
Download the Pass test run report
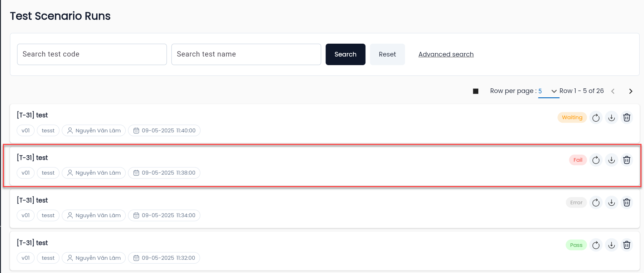coord(611,245)
